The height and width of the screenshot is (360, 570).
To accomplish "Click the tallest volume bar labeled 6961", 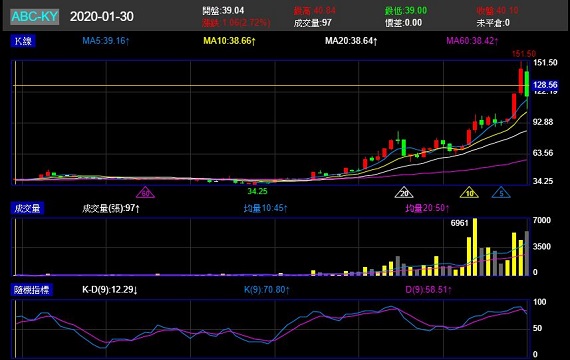I will pos(475,247).
